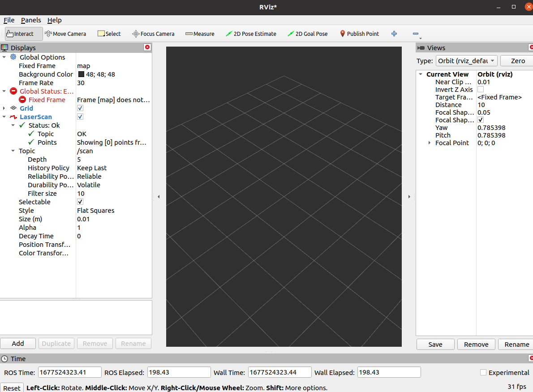Screen dimensions: 533x392
Task: Enable the Invert Z Axis checkbox
Action: pos(481,90)
